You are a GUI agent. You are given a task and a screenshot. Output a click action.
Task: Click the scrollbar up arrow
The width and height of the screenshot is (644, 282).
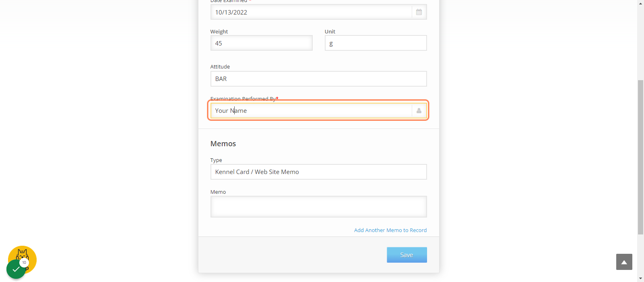[x=640, y=3]
